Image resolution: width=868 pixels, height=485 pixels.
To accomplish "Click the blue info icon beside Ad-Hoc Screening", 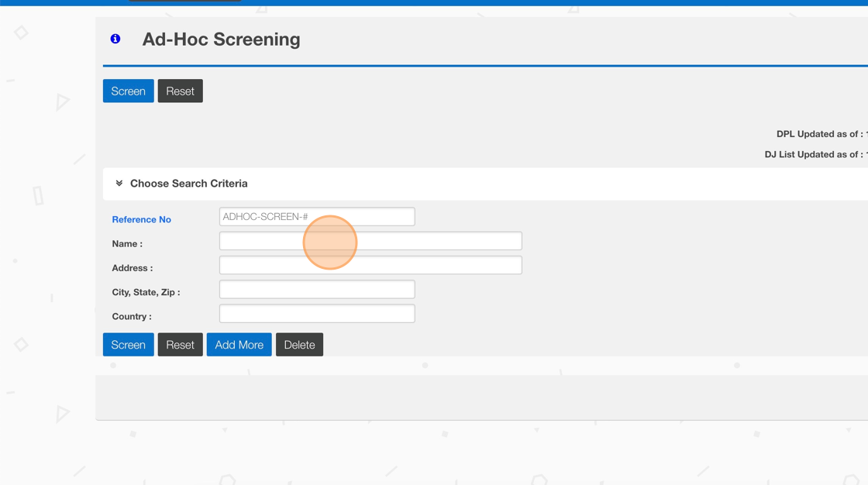I will click(115, 39).
